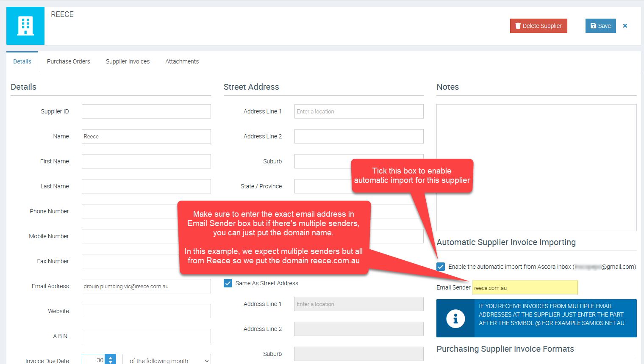This screenshot has height=364, width=644.
Task: Decrease invoice due date stepper value
Action: click(111, 362)
